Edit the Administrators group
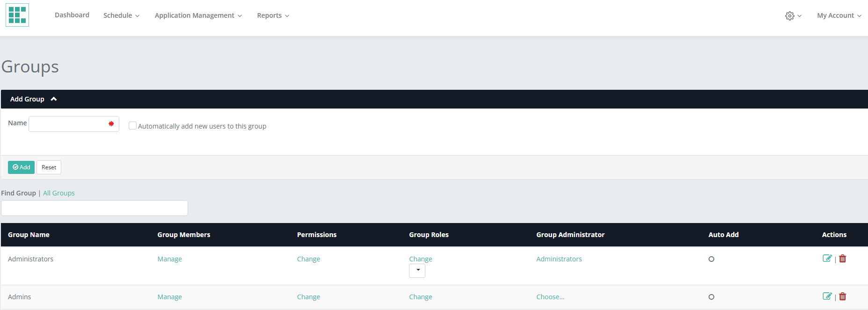Screen dimensions: 868x310 [827, 259]
